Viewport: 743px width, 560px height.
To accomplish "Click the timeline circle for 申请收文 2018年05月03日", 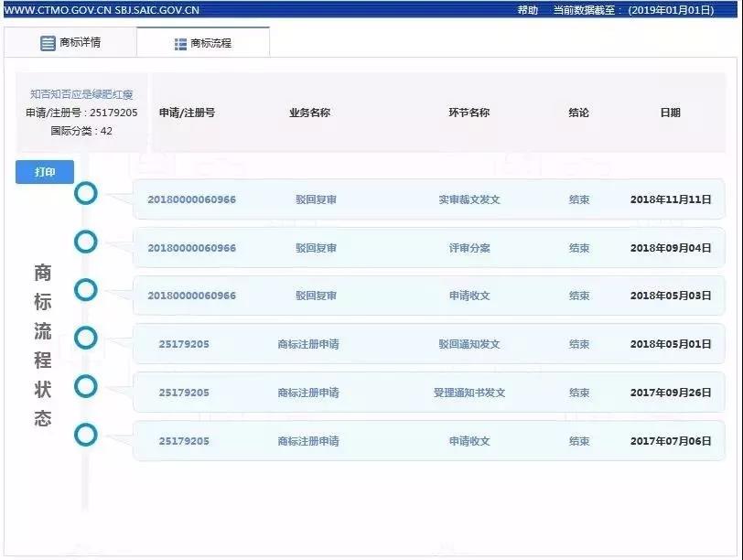I will pyautogui.click(x=86, y=291).
